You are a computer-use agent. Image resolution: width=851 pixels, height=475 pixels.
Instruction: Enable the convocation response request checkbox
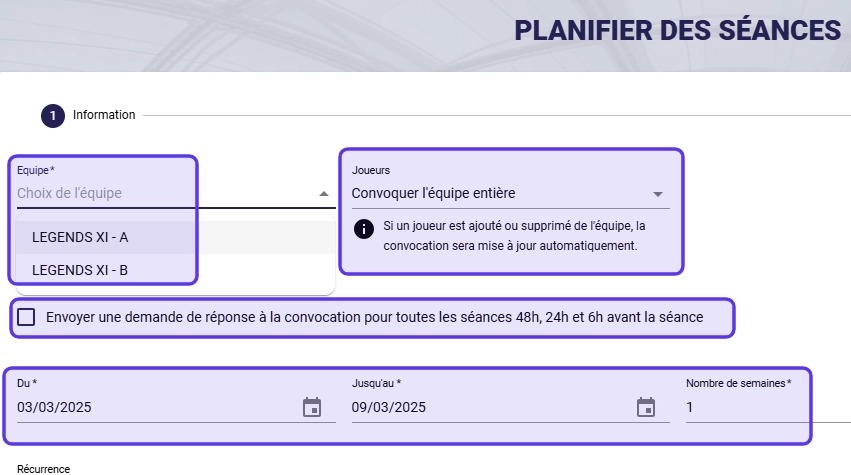pyautogui.click(x=26, y=317)
